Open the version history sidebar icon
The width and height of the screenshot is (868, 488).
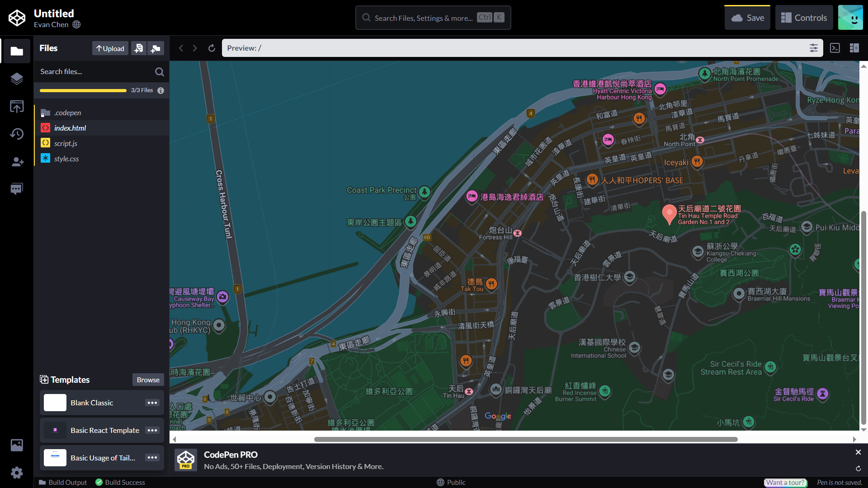(x=17, y=134)
